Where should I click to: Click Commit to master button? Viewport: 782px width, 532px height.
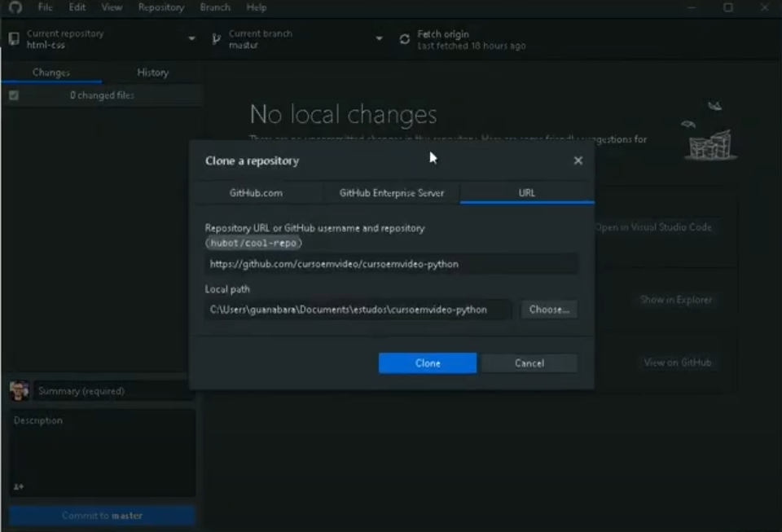coord(103,516)
